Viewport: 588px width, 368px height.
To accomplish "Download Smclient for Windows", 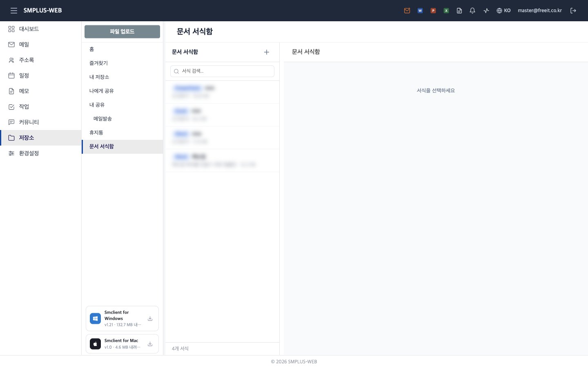I will (x=150, y=319).
